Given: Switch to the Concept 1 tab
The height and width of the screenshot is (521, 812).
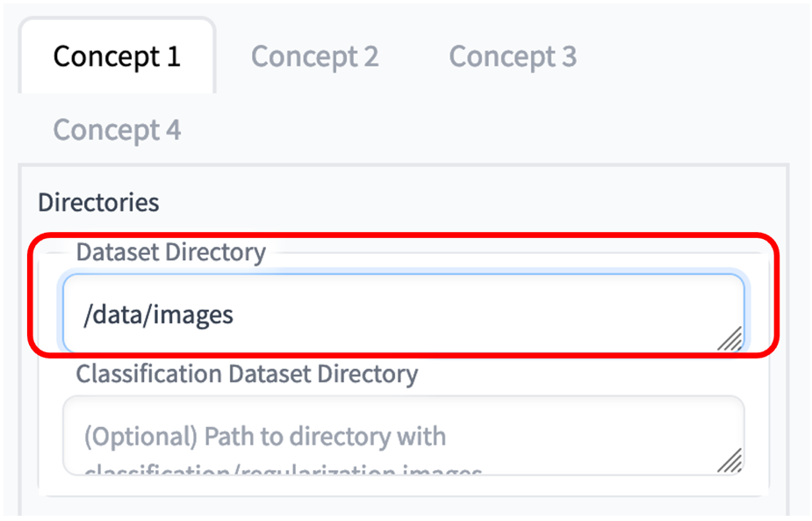Looking at the screenshot, I should (117, 57).
